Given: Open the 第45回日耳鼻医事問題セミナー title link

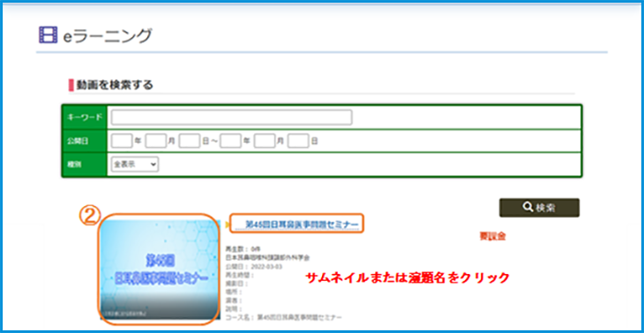Looking at the screenshot, I should [302, 225].
